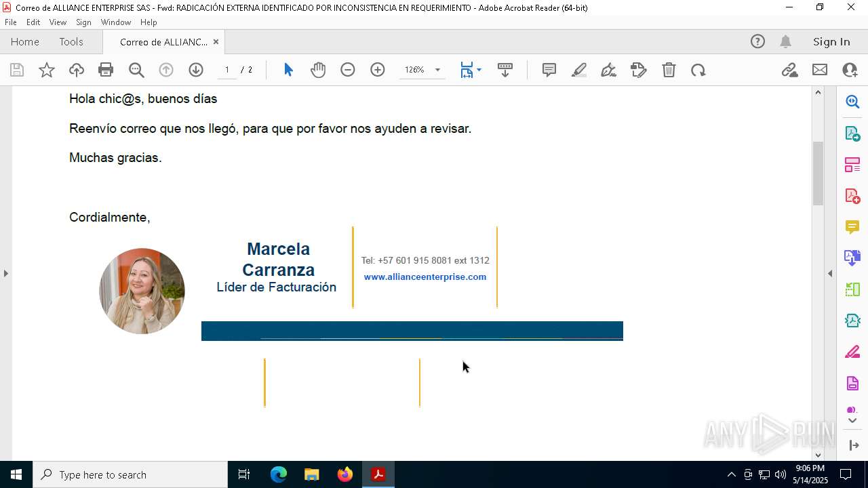The image size is (868, 488).
Task: Collapse the right tools pane
Action: click(853, 445)
